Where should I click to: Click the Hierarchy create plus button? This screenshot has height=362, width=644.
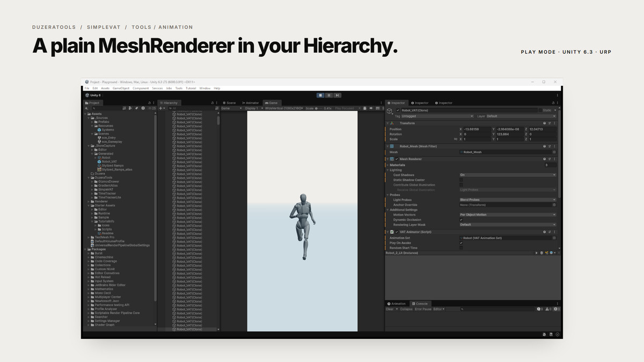click(160, 108)
